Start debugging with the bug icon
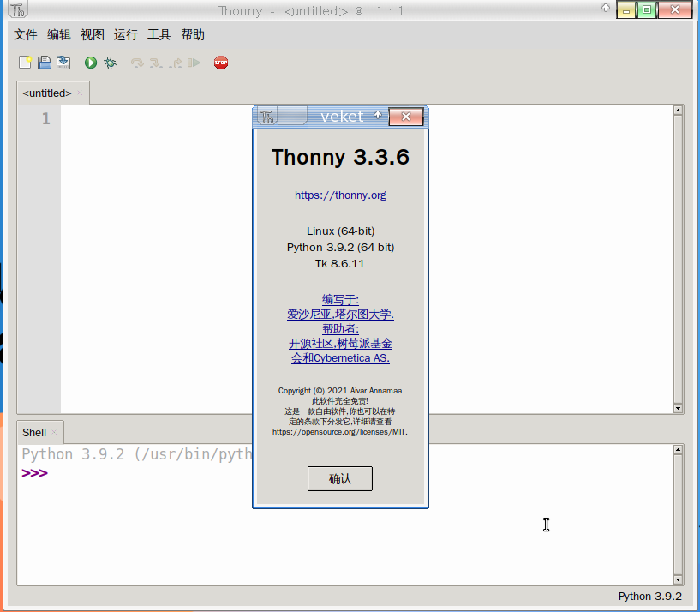This screenshot has width=700, height=612. pyautogui.click(x=110, y=63)
